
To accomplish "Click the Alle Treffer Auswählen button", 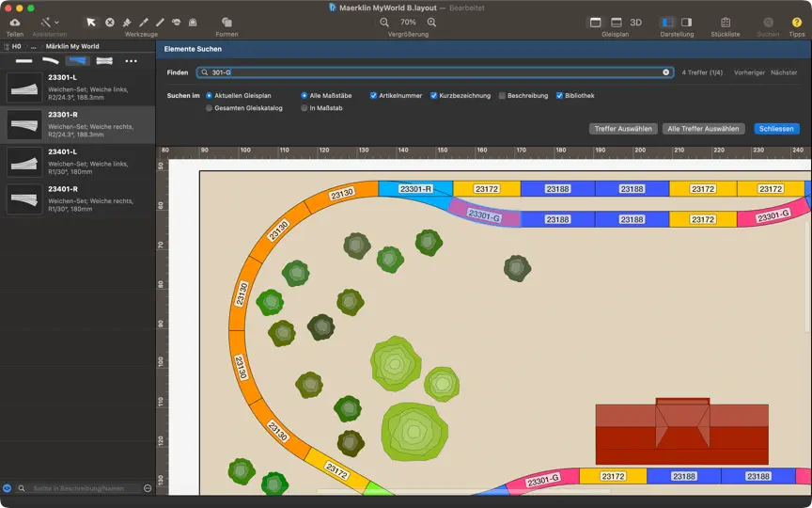I will pyautogui.click(x=703, y=129).
